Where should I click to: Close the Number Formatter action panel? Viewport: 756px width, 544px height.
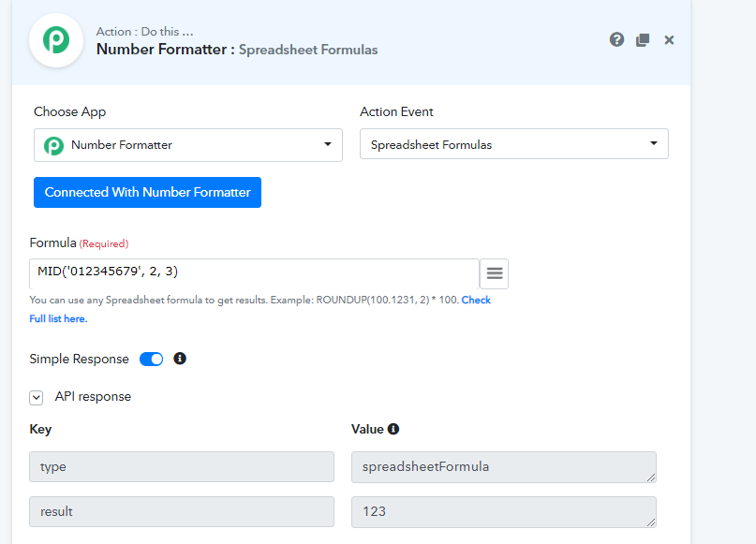[669, 39]
